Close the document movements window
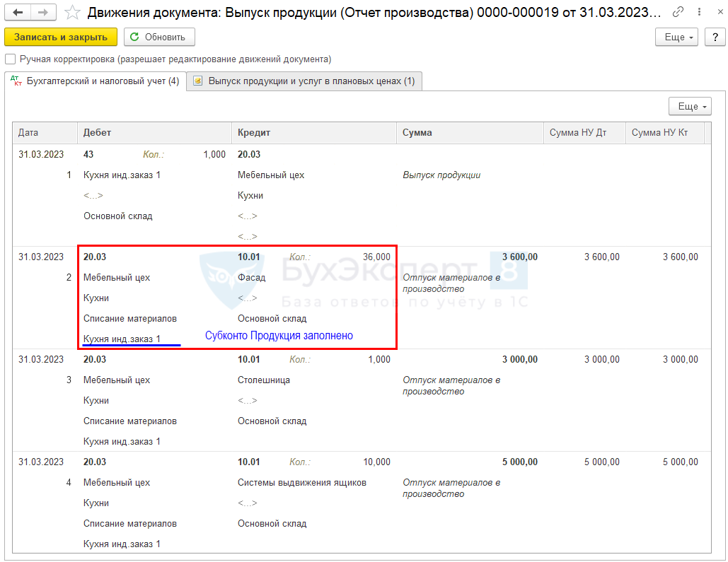Image resolution: width=728 pixels, height=562 pixels. [x=720, y=12]
